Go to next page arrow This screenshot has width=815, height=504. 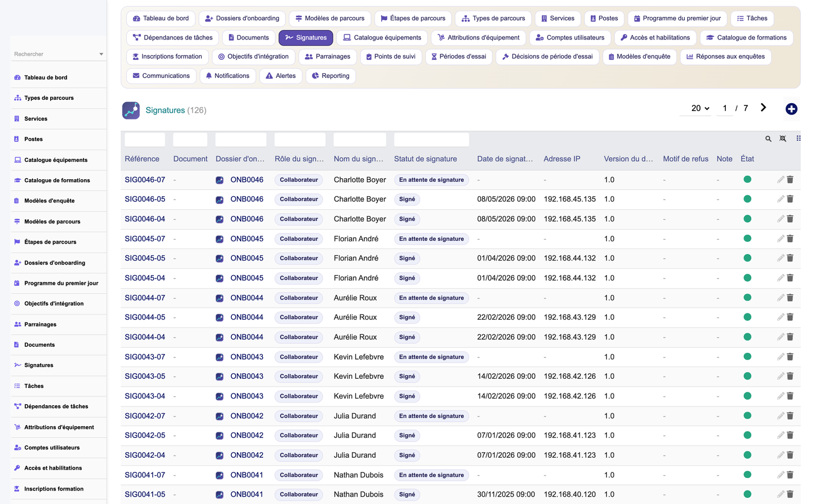(763, 108)
